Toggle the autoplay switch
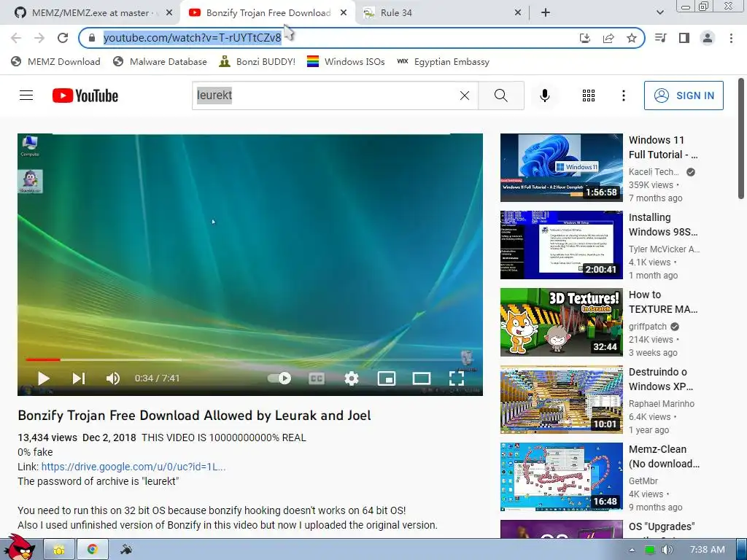 279,378
